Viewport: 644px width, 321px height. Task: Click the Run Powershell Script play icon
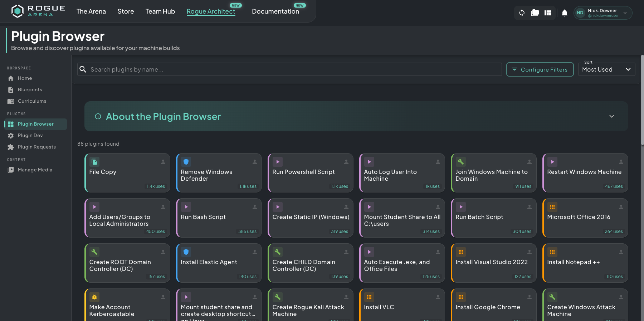coord(278,162)
